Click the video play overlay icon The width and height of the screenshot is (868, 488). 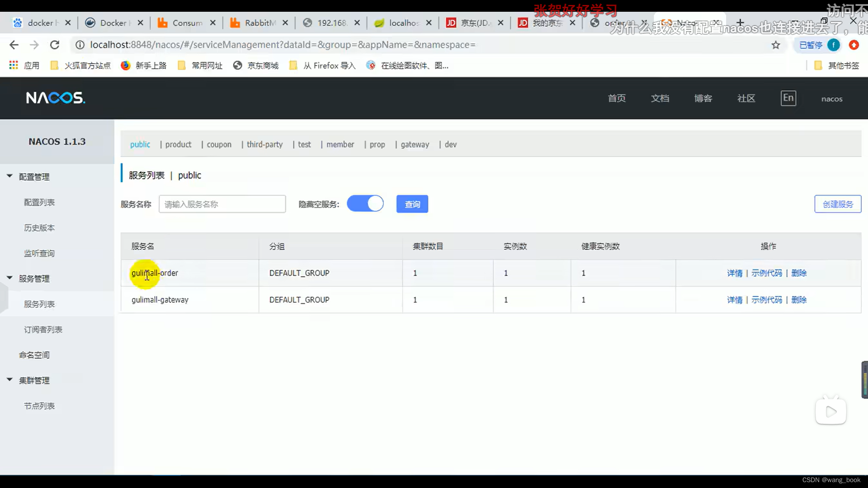click(831, 411)
